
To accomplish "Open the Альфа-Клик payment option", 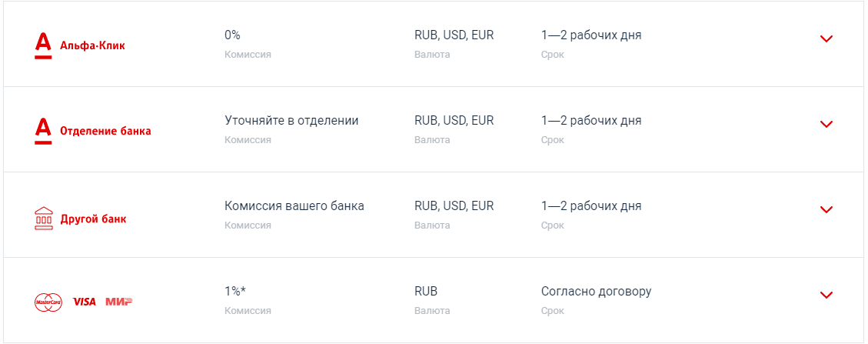I will 92,45.
